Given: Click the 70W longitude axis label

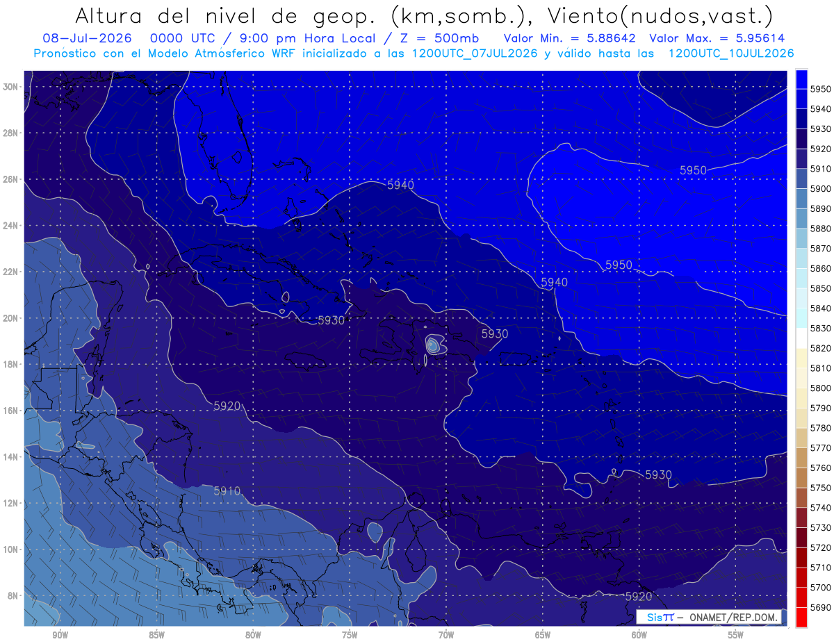Looking at the screenshot, I should coord(446,635).
